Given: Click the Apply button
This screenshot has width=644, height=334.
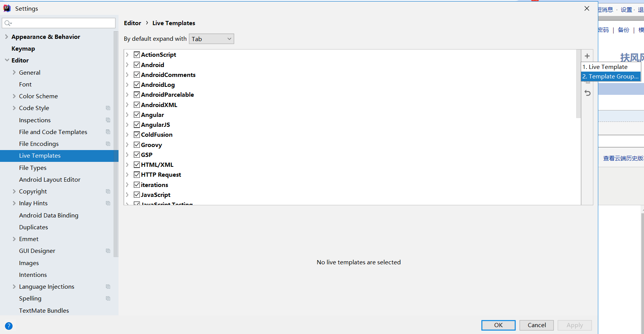Looking at the screenshot, I should 575,325.
